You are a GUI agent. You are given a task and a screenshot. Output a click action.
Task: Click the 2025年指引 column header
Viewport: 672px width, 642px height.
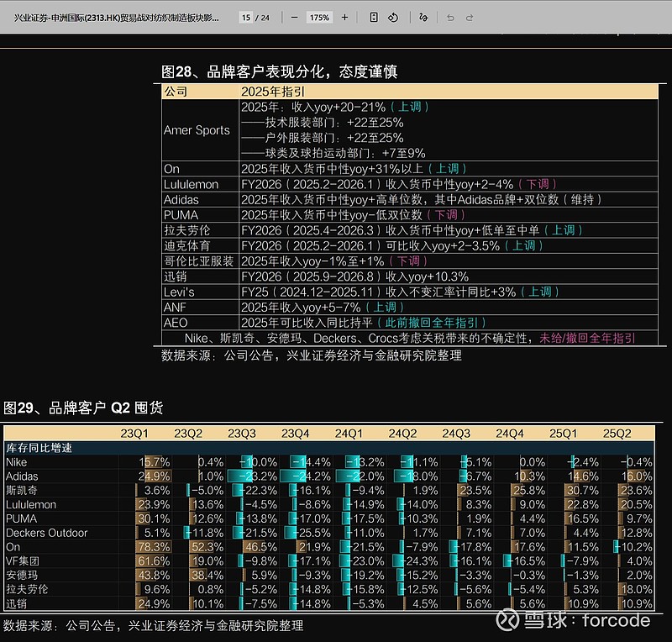pyautogui.click(x=273, y=92)
